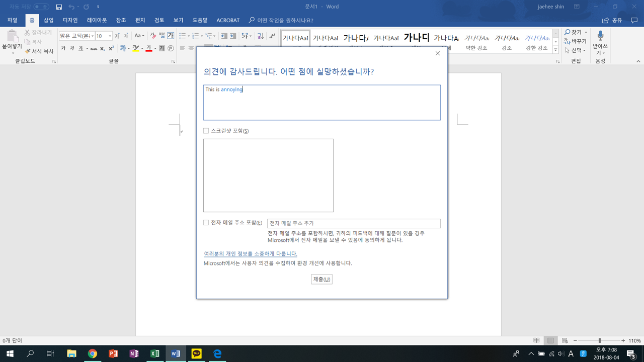Open the Windows Start menu
Image resolution: width=644 pixels, height=362 pixels.
point(10,353)
